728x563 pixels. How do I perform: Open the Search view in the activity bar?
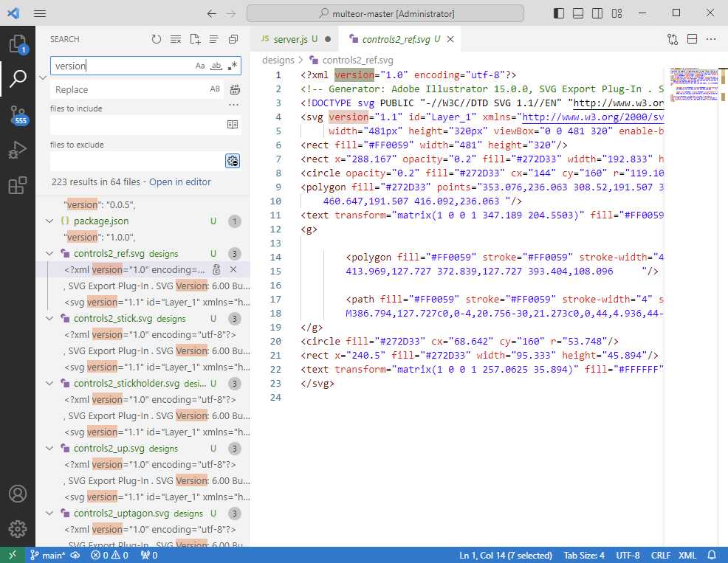pos(18,78)
